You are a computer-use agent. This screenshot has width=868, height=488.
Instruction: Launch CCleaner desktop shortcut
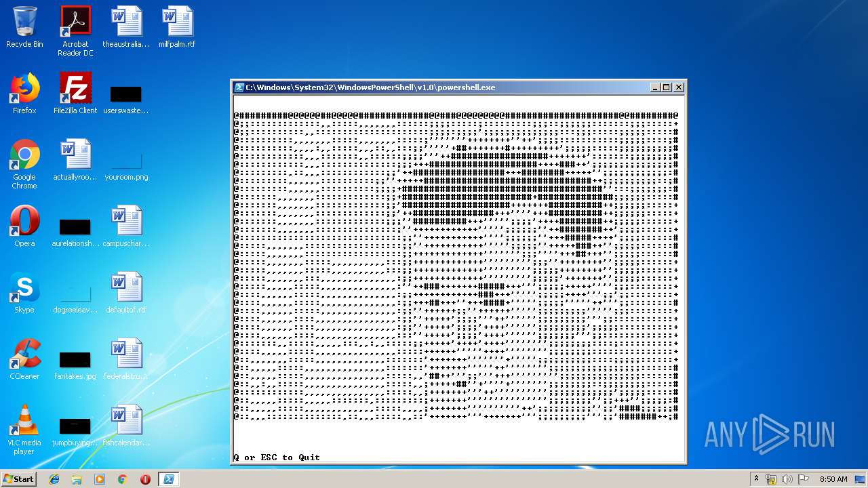[x=24, y=359]
